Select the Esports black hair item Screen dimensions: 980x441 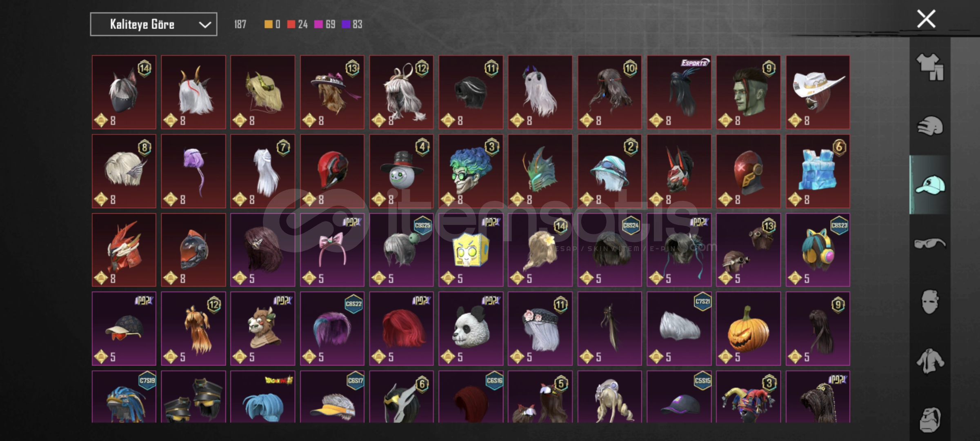[679, 92]
